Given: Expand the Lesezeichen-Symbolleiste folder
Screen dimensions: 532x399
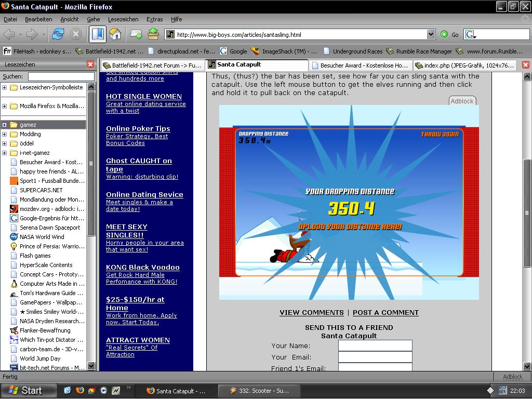Looking at the screenshot, I should [4, 87].
